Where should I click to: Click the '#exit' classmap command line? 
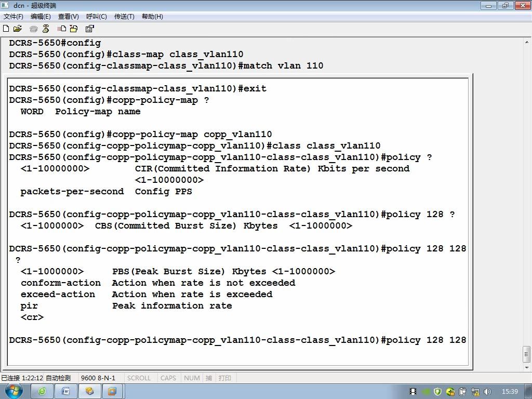pos(138,88)
